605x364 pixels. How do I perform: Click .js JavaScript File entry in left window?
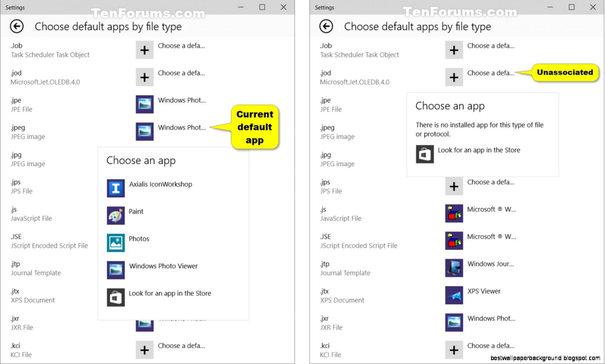point(31,214)
